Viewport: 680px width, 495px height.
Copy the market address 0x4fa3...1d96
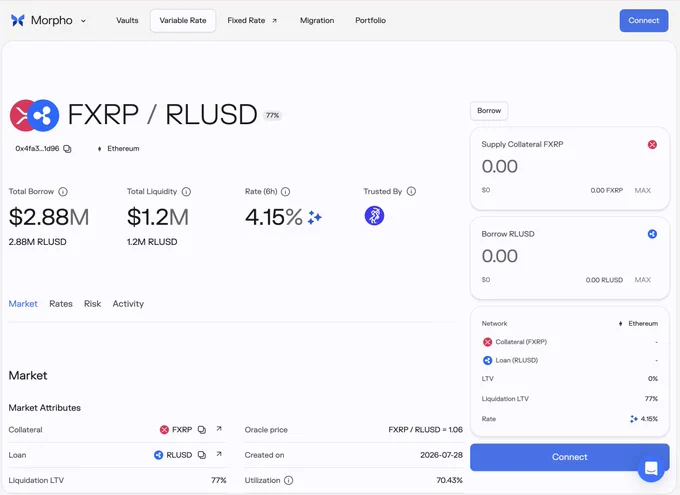pyautogui.click(x=68, y=149)
